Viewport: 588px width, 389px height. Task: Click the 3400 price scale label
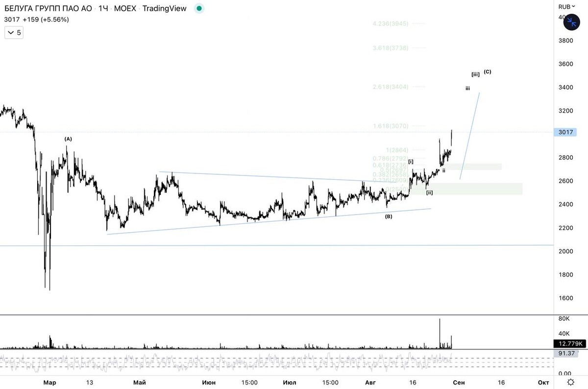pyautogui.click(x=566, y=88)
